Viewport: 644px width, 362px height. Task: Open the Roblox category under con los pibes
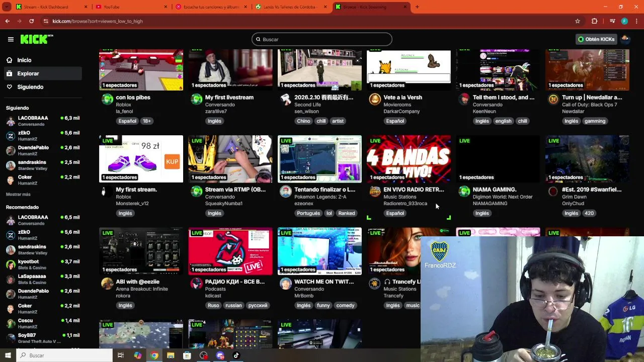tap(123, 105)
